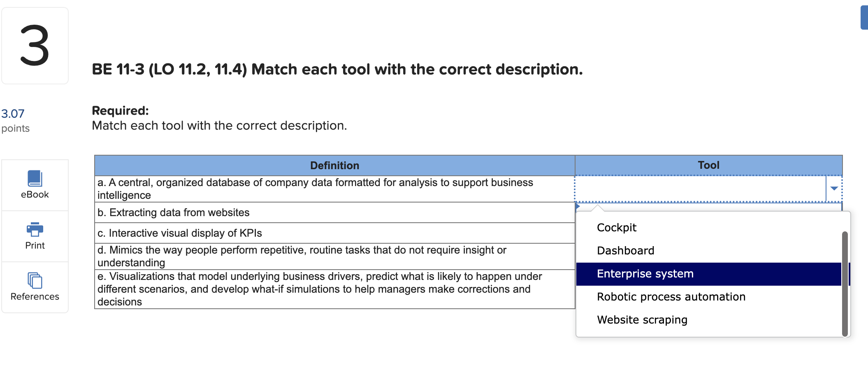
Task: Click the blue bar at top right corner
Action: 864,17
